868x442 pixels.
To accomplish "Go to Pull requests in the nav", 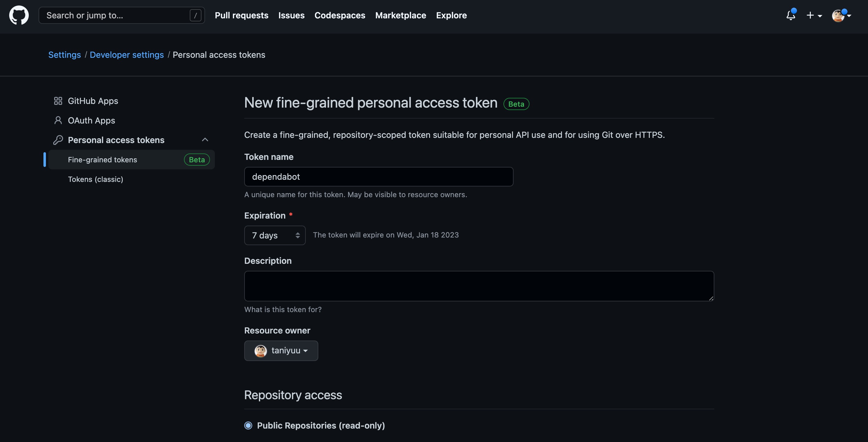I will tap(241, 15).
